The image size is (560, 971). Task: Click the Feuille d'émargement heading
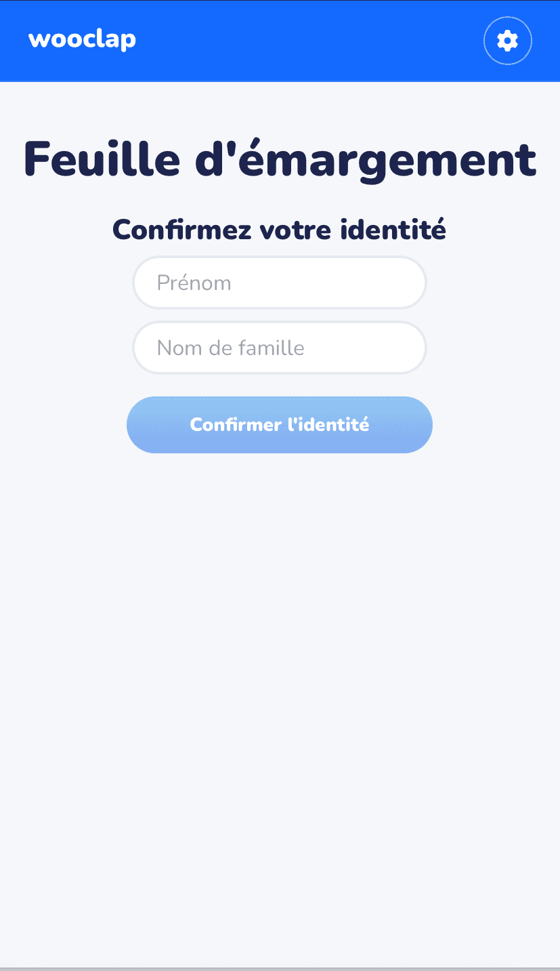280,159
